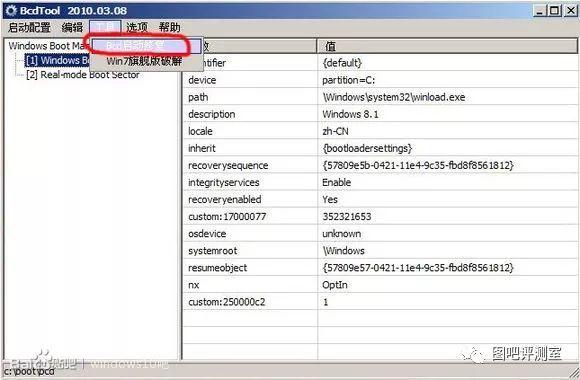Open the 编辑 menu

point(72,27)
